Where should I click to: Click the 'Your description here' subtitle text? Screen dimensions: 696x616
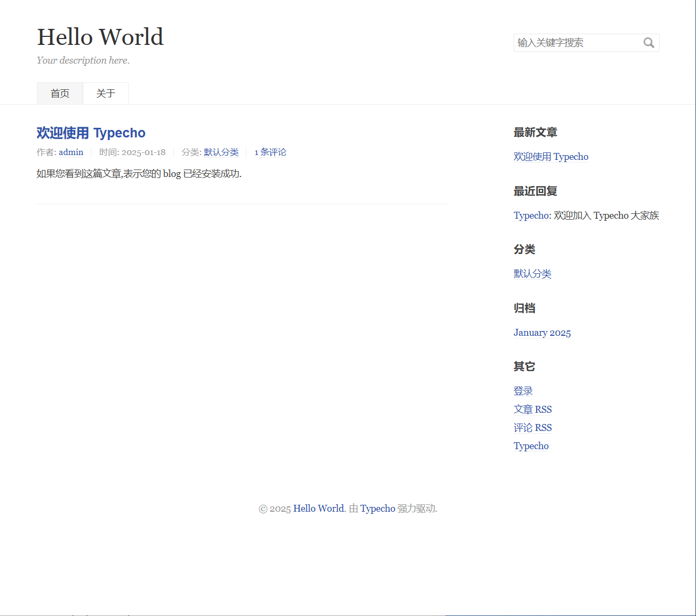pyautogui.click(x=83, y=60)
